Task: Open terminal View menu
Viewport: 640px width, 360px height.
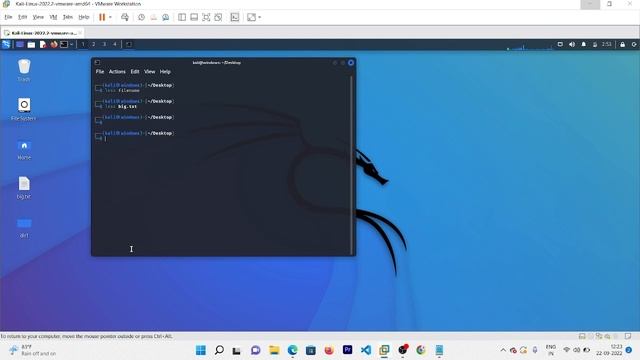Action: click(149, 71)
